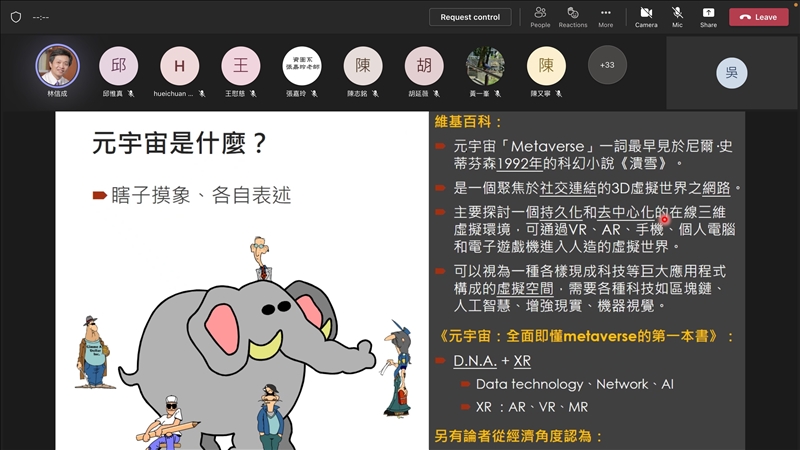This screenshot has width=800, height=450.
Task: Click the Request control button
Action: pyautogui.click(x=470, y=17)
